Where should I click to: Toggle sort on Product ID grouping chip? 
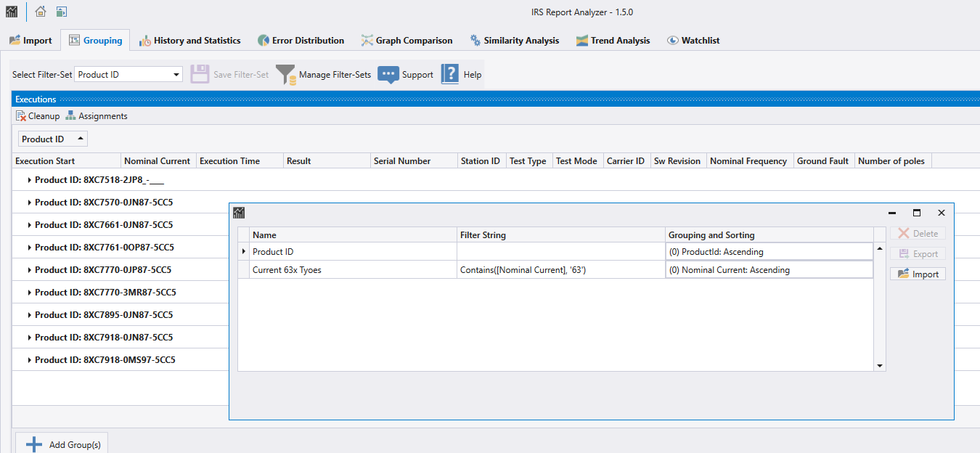[x=53, y=139]
